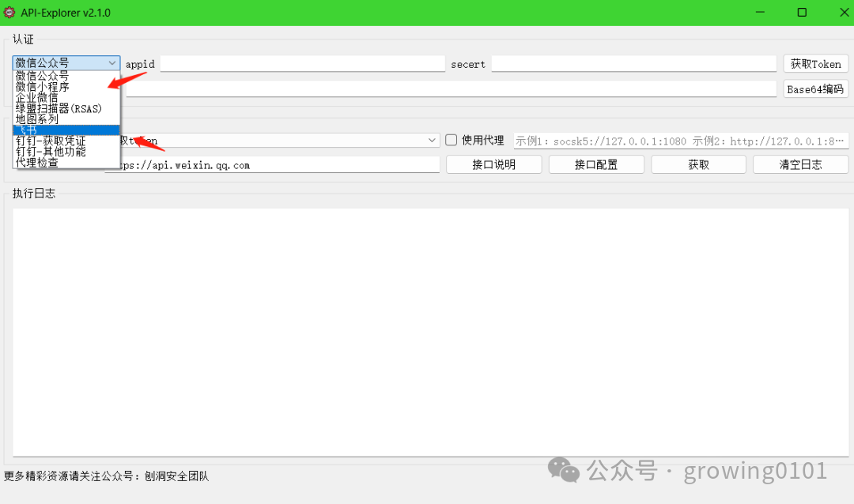The width and height of the screenshot is (854, 504).
Task: Click the Base64编码 button
Action: pyautogui.click(x=815, y=88)
